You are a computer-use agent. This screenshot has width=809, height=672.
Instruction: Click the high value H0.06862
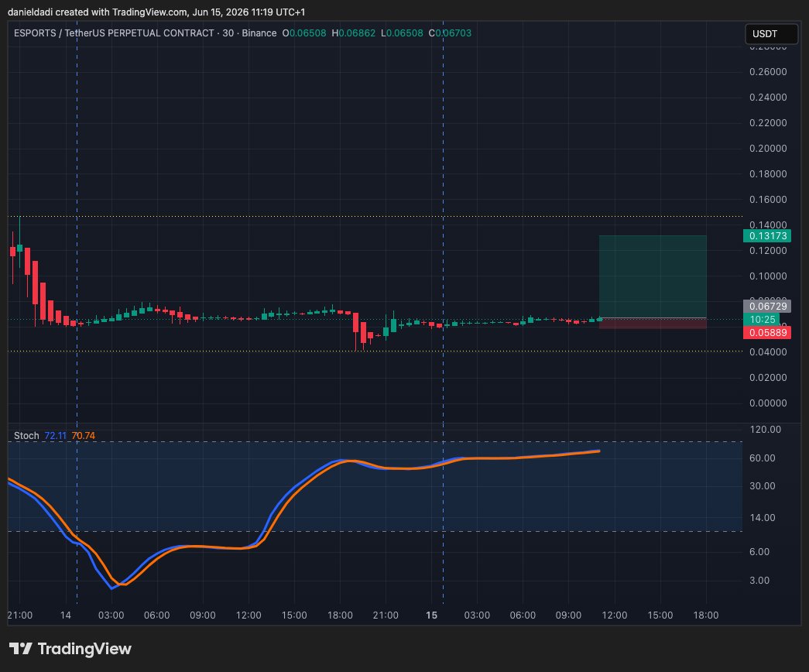[x=354, y=33]
